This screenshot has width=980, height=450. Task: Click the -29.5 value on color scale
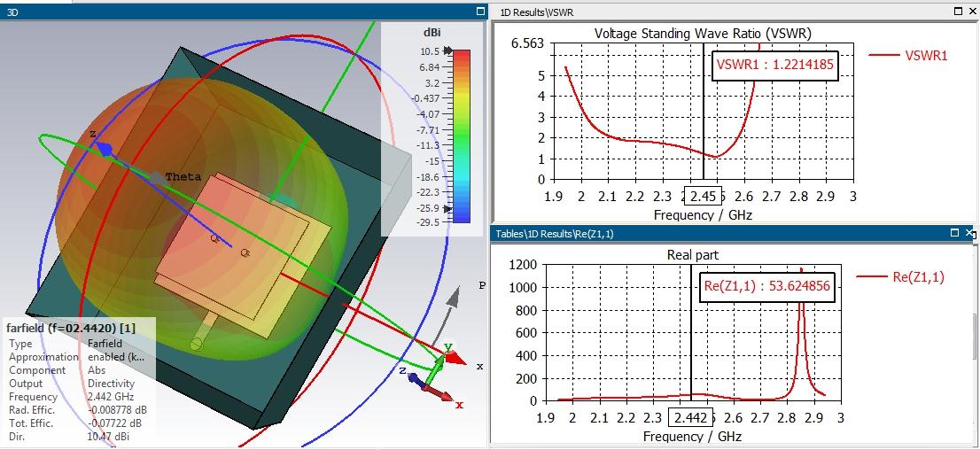[427, 223]
